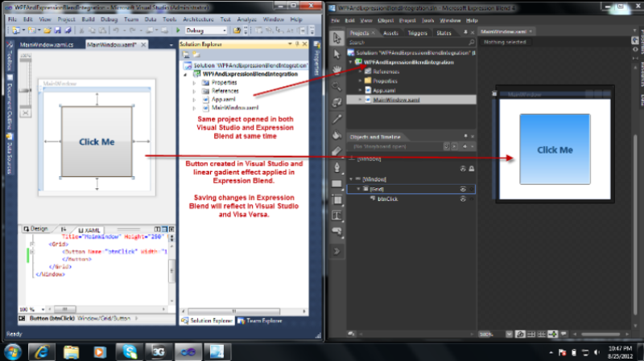The width and height of the screenshot is (644, 361).
Task: Click Visual Studio icon in taskbar
Action: coord(188,351)
